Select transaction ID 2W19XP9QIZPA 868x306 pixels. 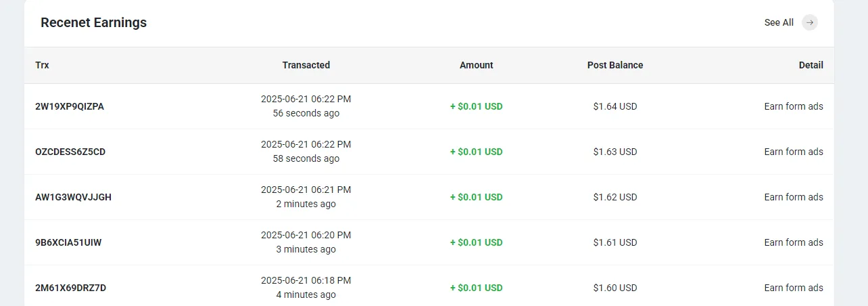point(70,106)
